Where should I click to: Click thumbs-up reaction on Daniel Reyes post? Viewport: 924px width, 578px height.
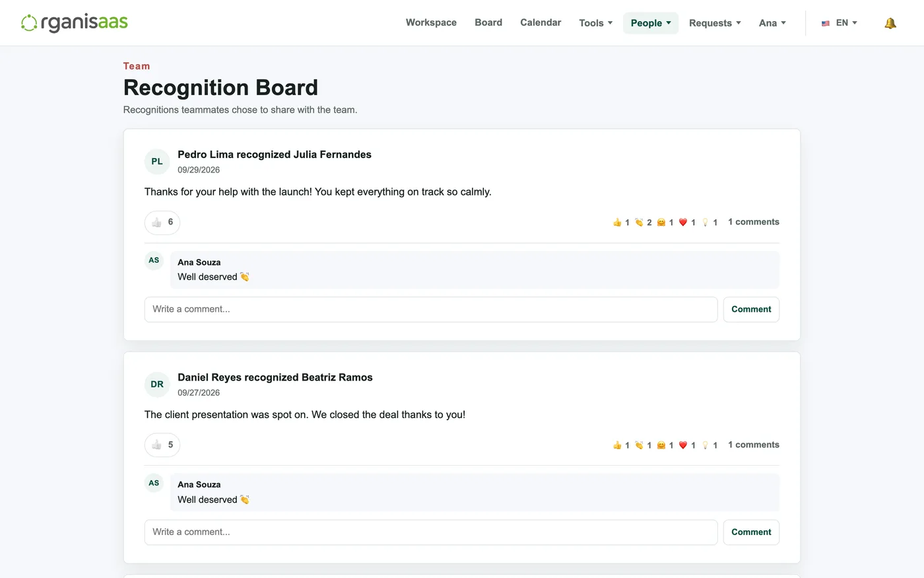click(x=621, y=445)
